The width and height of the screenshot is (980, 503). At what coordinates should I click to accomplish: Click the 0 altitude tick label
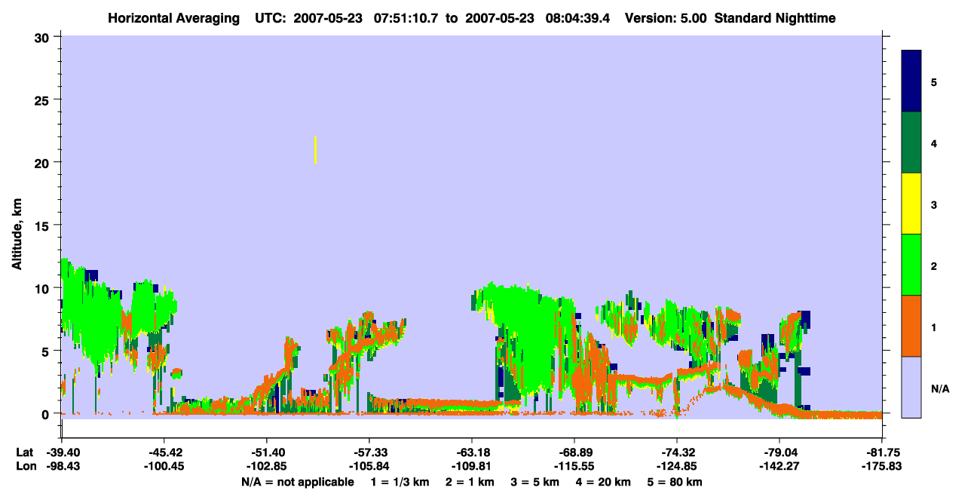(x=47, y=414)
